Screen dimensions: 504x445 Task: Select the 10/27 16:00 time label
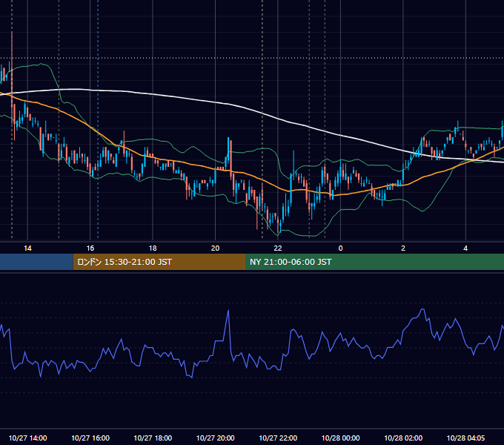[90, 438]
